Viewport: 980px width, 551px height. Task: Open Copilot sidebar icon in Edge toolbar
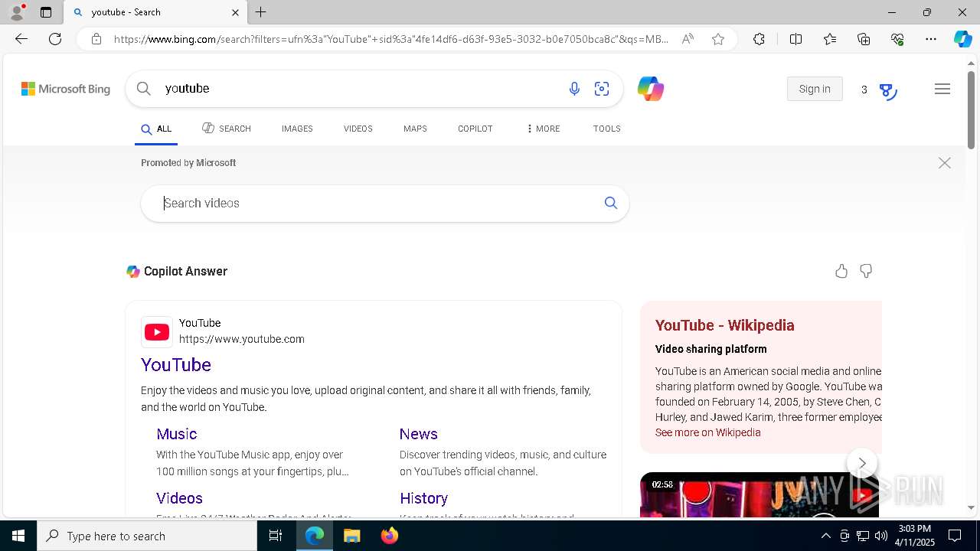click(962, 39)
